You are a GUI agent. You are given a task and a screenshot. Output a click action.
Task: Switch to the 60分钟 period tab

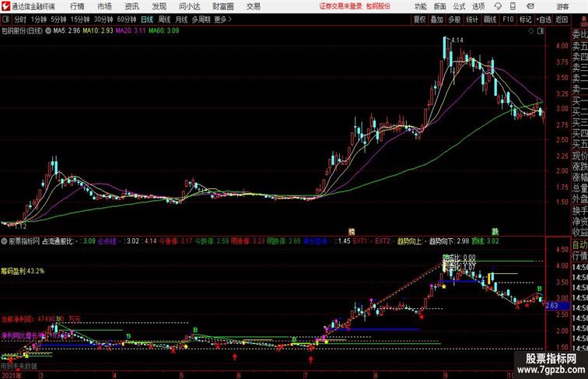[127, 19]
